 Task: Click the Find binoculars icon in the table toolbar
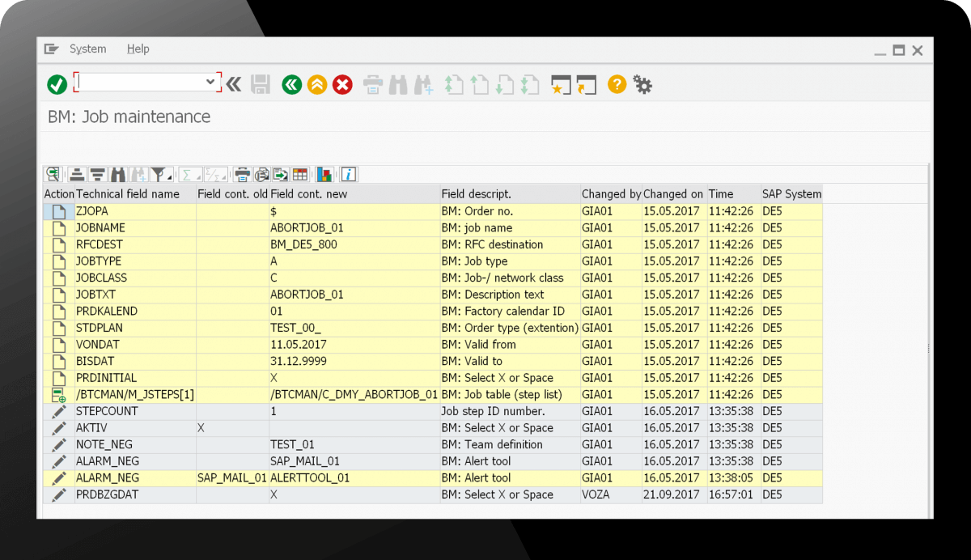(x=119, y=174)
